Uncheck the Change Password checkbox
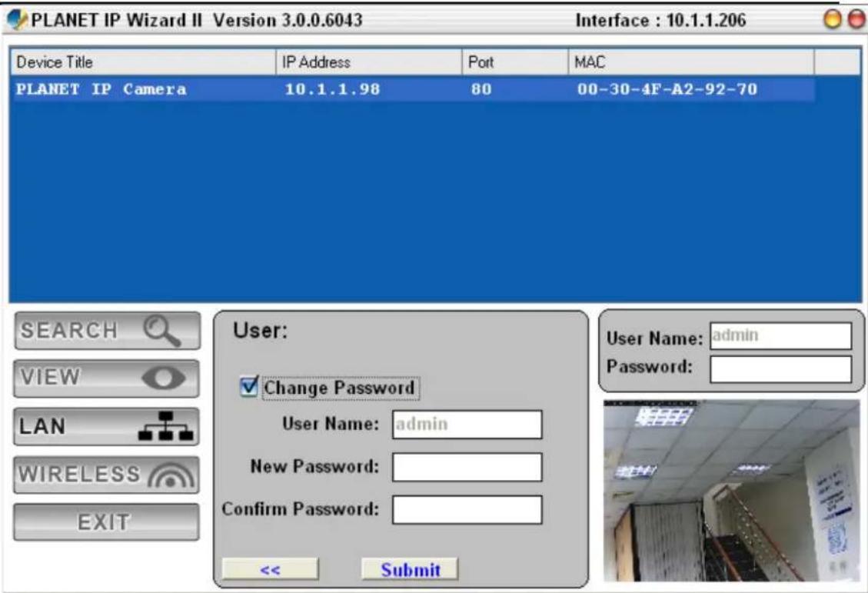 tap(249, 386)
